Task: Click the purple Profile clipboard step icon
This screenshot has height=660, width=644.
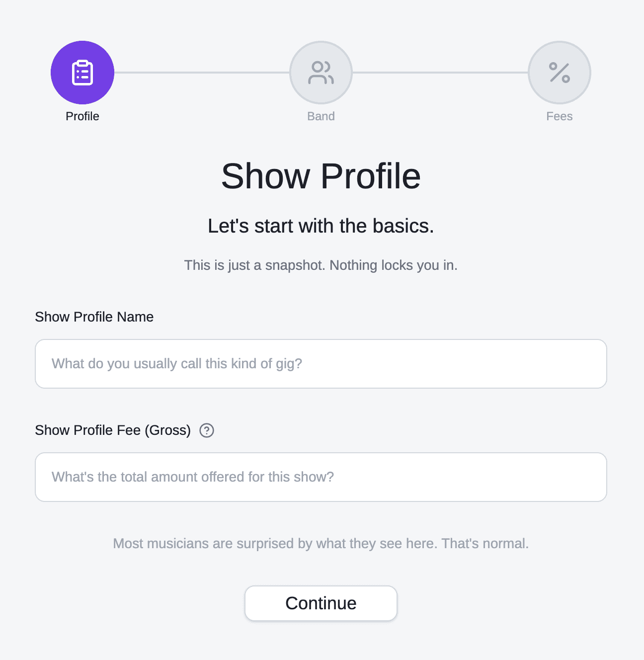Action: [82, 73]
